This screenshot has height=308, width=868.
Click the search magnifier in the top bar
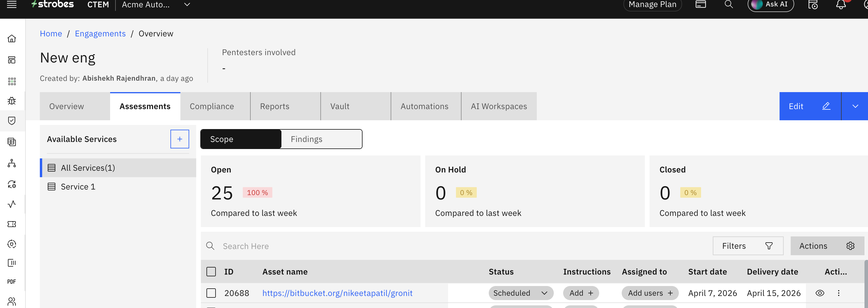click(729, 5)
